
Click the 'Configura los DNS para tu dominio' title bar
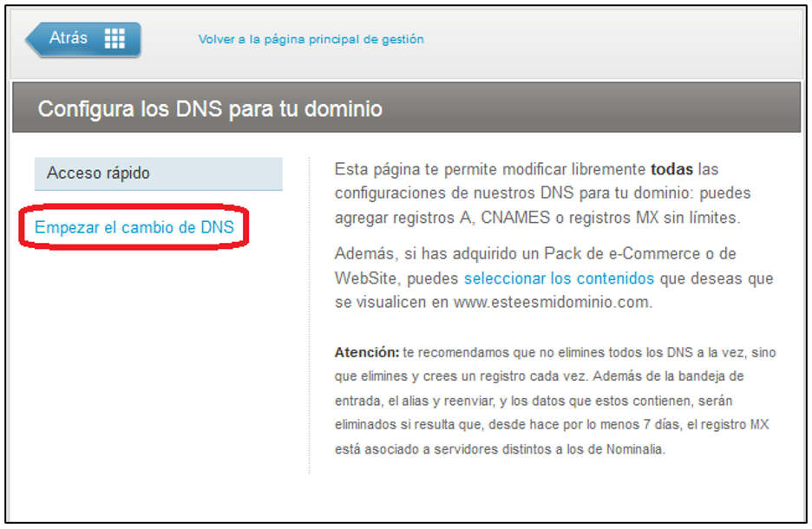(x=210, y=109)
